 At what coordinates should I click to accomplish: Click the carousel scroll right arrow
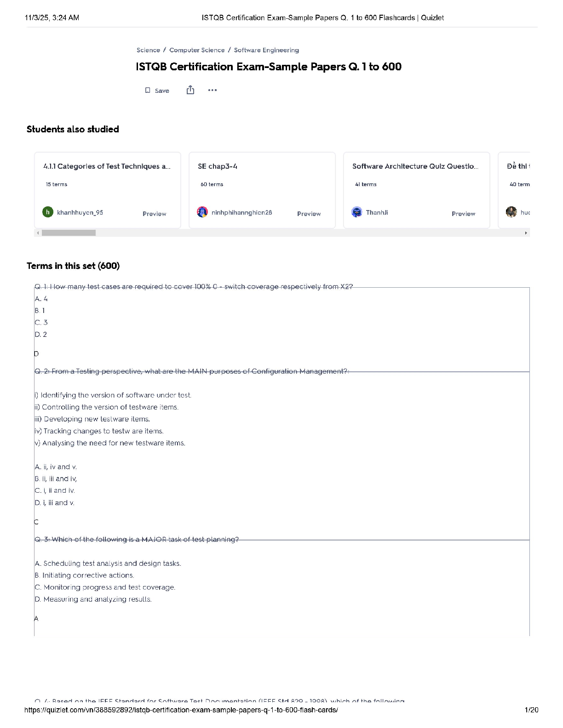[x=526, y=233]
